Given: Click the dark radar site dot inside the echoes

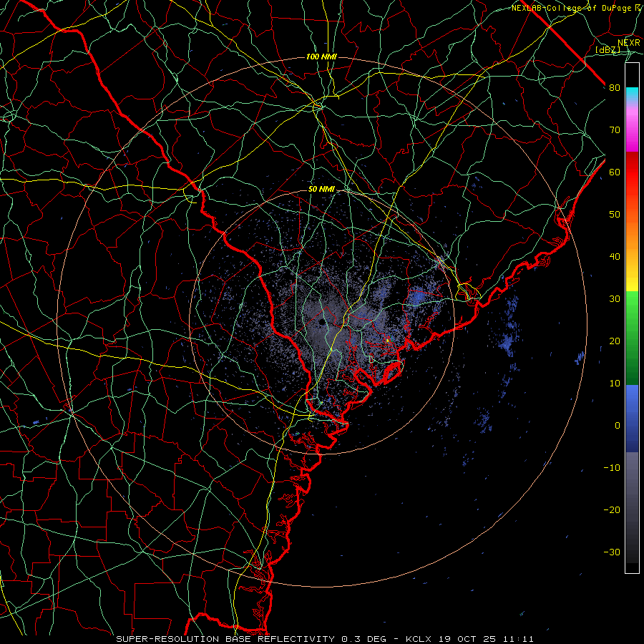Looking at the screenshot, I should point(321,322).
